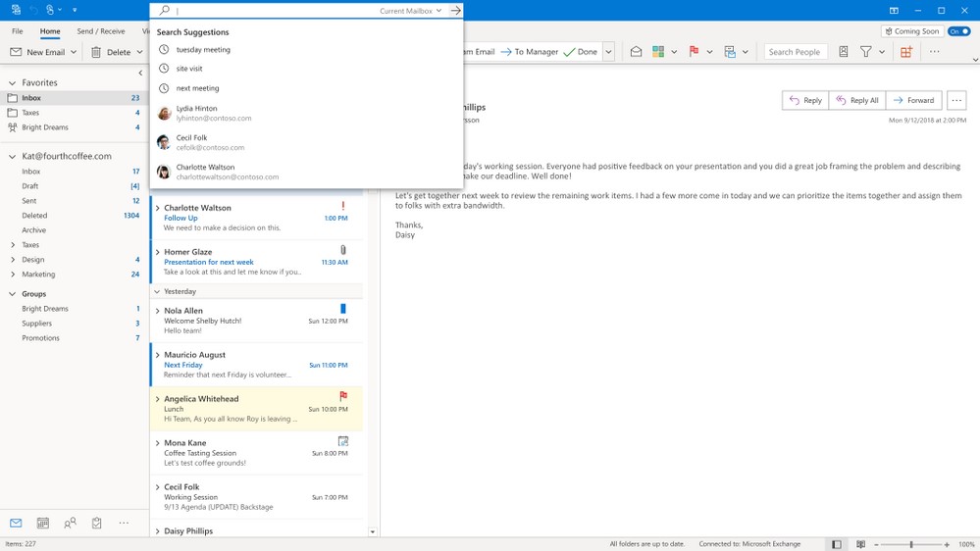
Task: Click the magnifier icon in the search box
Action: click(x=164, y=10)
